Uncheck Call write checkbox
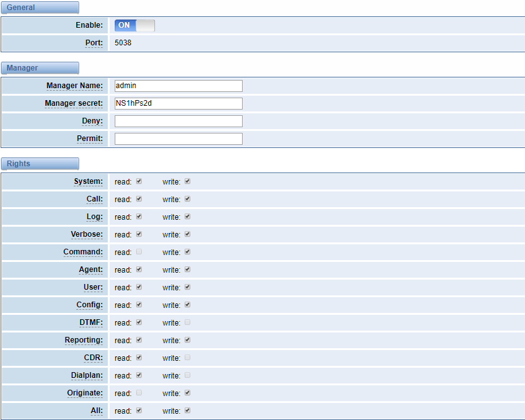 (188, 199)
